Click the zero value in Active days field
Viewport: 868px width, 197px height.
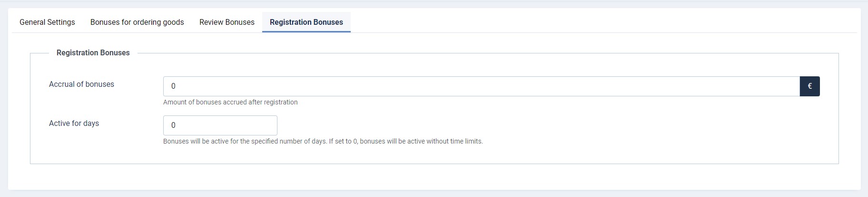tap(173, 125)
